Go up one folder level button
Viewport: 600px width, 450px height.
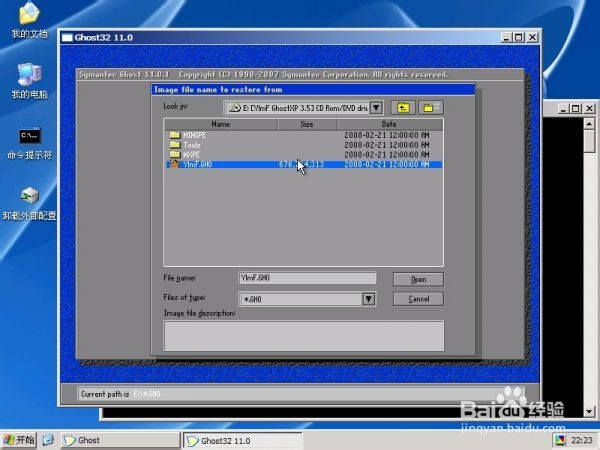coord(403,108)
